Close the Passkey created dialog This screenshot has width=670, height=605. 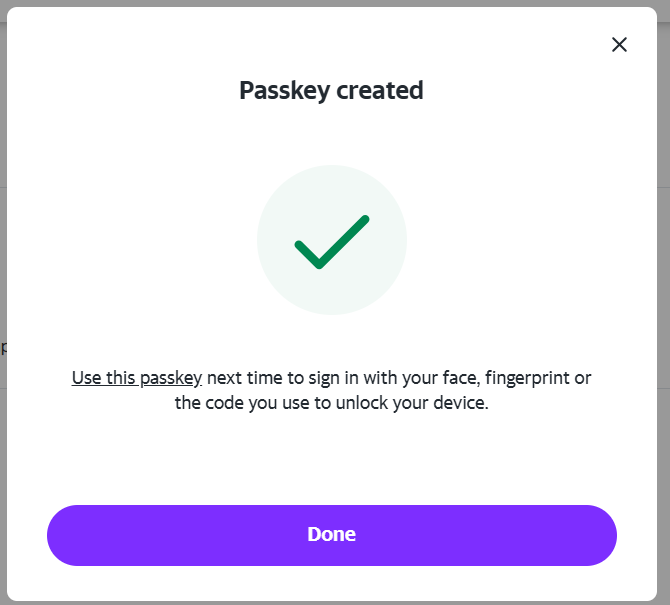(x=619, y=44)
